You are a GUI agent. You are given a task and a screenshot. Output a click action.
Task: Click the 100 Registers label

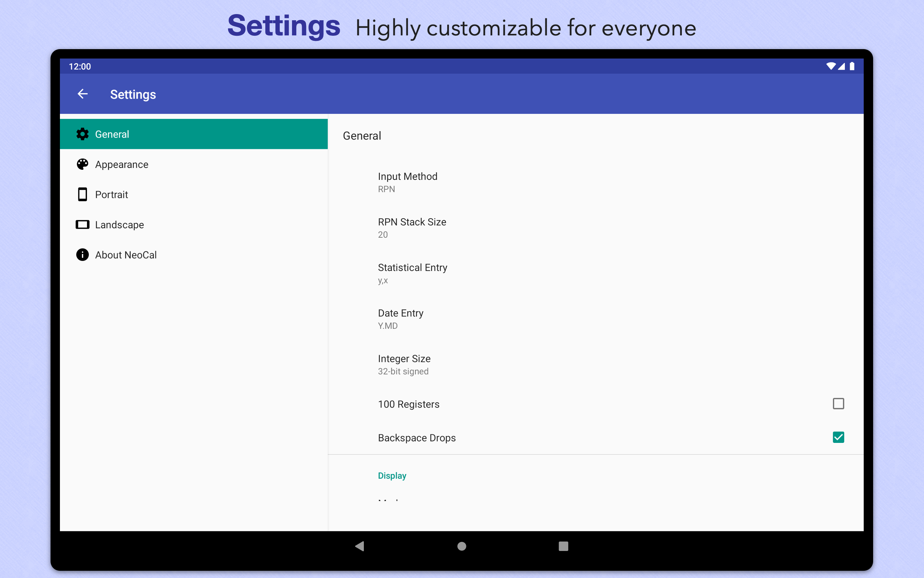pos(409,405)
